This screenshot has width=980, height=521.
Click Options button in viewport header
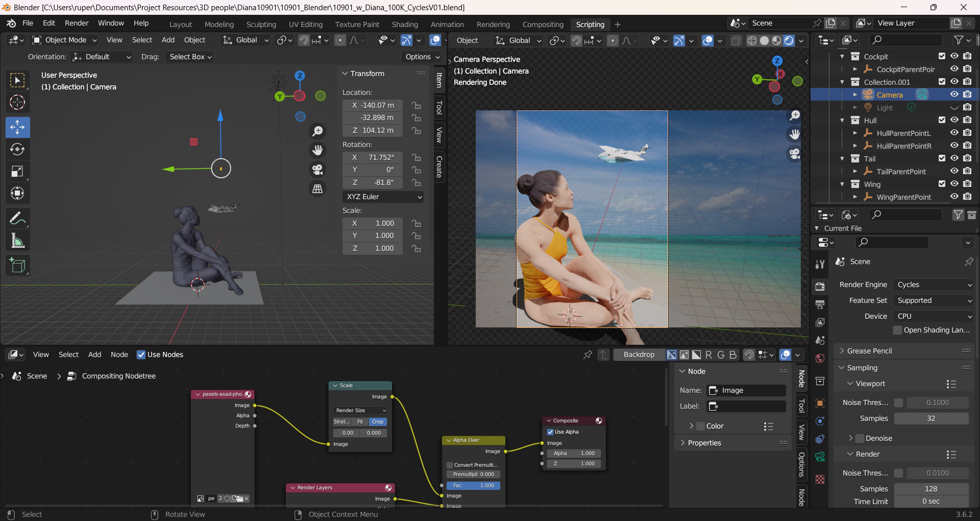pos(423,57)
